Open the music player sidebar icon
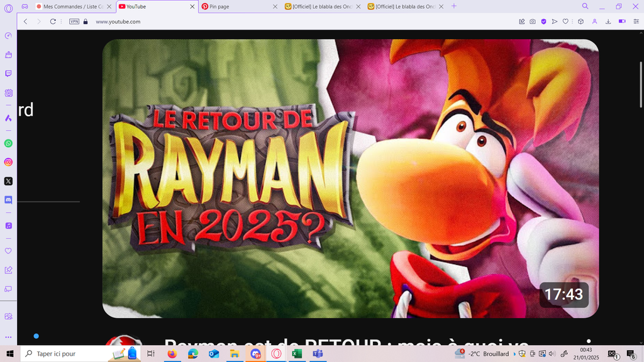The image size is (644, 362). [x=8, y=225]
